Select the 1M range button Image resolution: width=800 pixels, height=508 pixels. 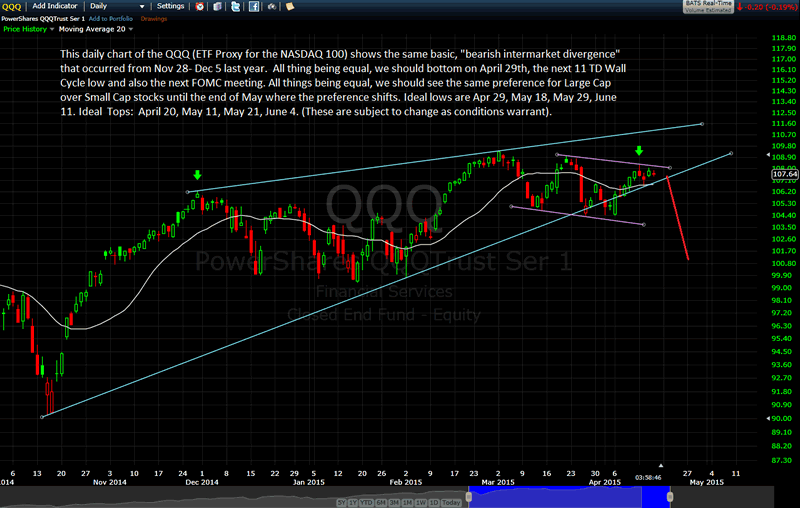[407, 503]
